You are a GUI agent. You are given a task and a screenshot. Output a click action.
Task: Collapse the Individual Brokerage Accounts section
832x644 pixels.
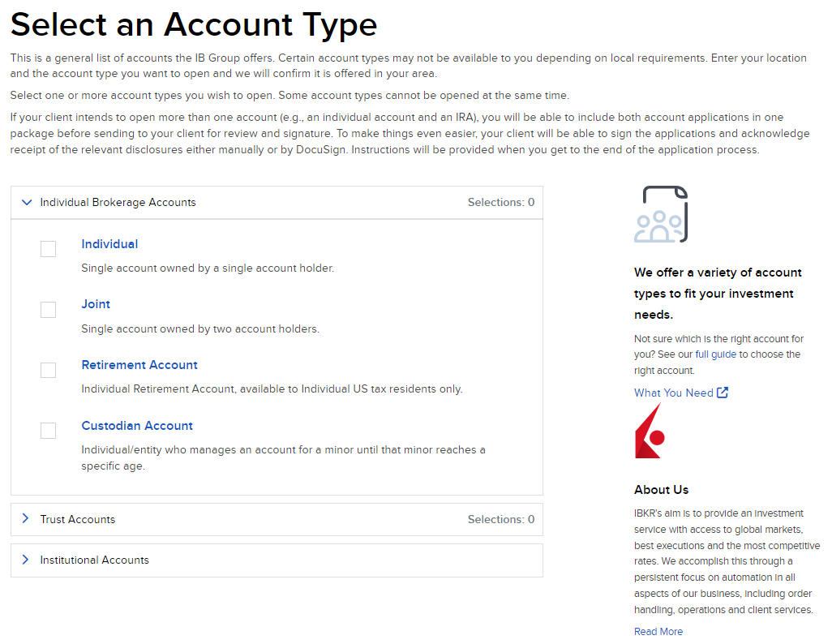[27, 202]
